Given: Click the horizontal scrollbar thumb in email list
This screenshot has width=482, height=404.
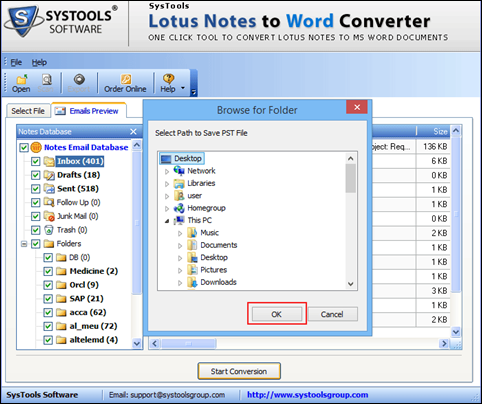Looking at the screenshot, I should (189, 343).
